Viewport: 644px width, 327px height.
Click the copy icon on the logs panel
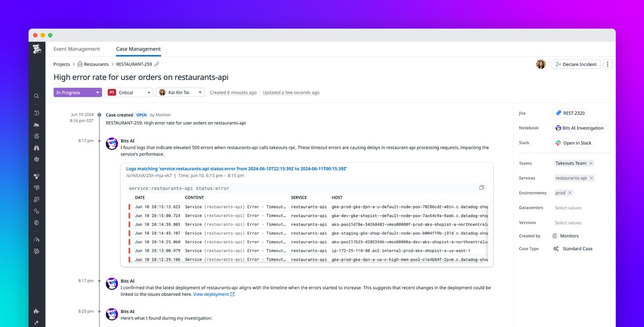(x=481, y=187)
